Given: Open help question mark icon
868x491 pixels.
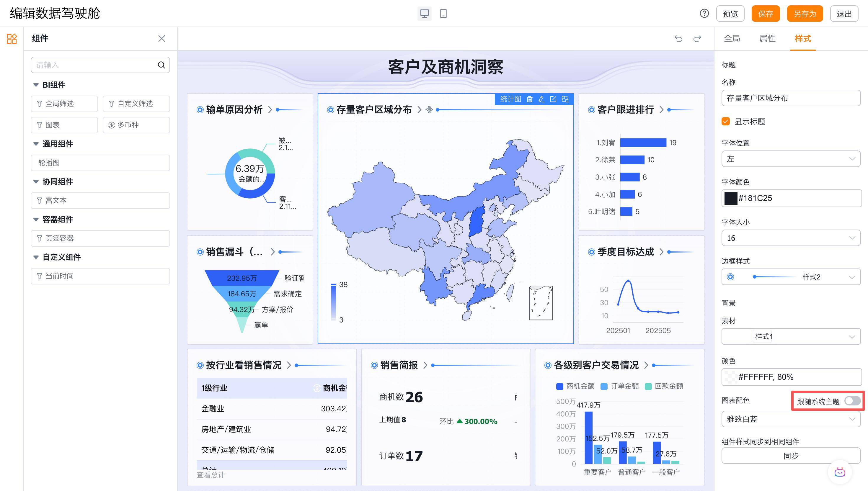Looking at the screenshot, I should coord(704,14).
